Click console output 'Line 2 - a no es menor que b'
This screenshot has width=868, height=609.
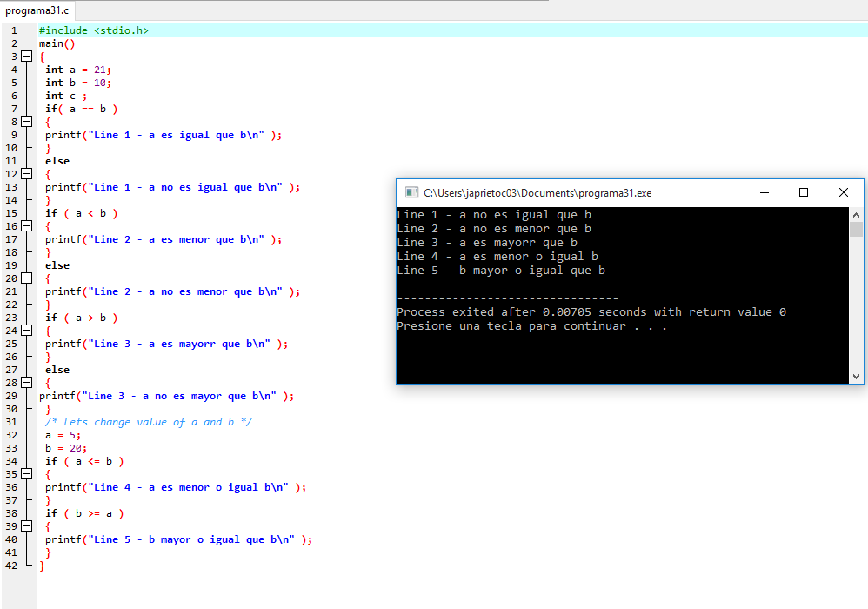pyautogui.click(x=494, y=229)
